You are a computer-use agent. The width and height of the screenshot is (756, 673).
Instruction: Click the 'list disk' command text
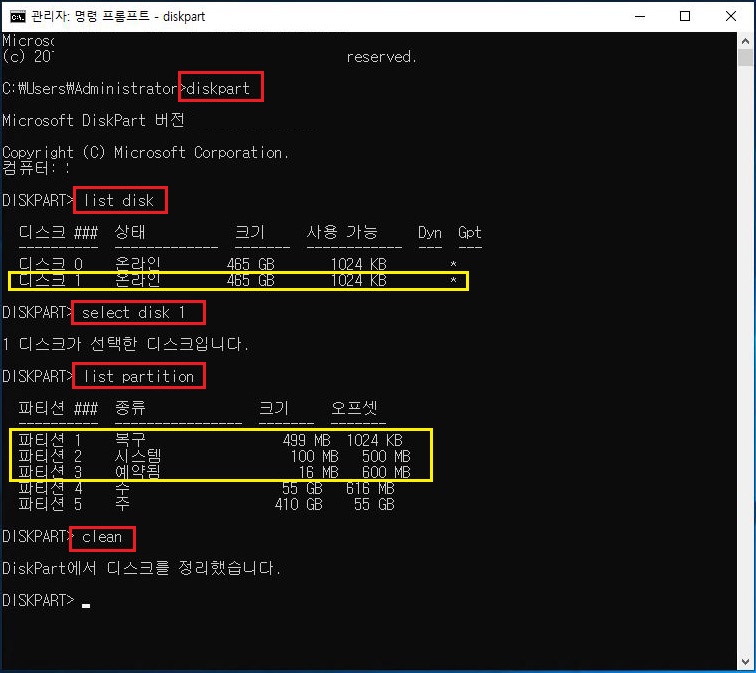(x=119, y=200)
